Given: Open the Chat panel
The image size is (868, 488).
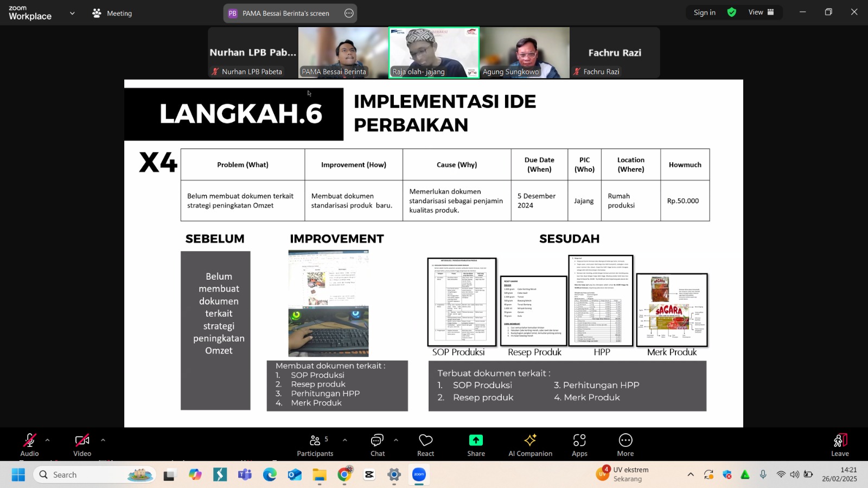Looking at the screenshot, I should click(x=377, y=445).
